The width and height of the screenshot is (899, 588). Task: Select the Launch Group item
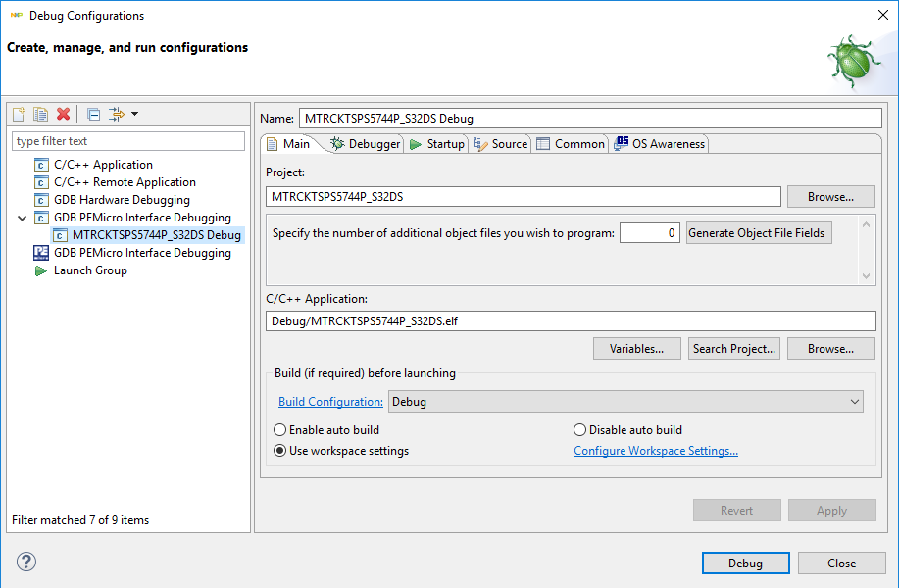pyautogui.click(x=89, y=270)
